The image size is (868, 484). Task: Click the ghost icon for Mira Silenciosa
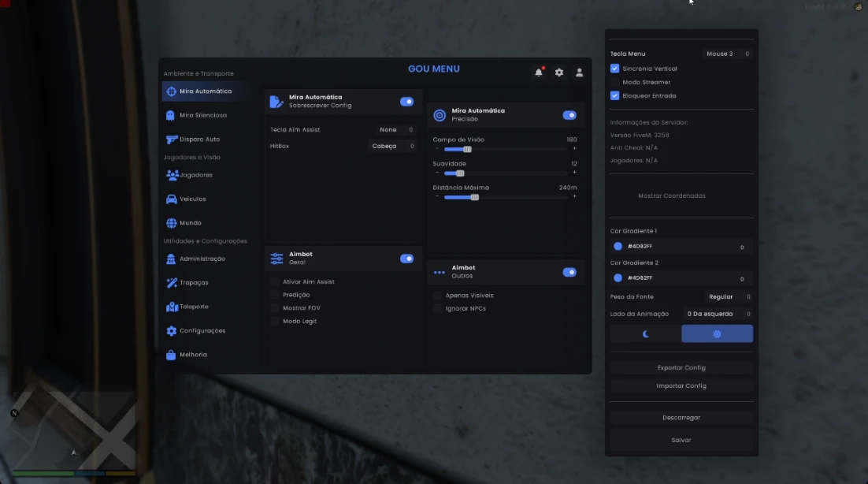point(171,115)
